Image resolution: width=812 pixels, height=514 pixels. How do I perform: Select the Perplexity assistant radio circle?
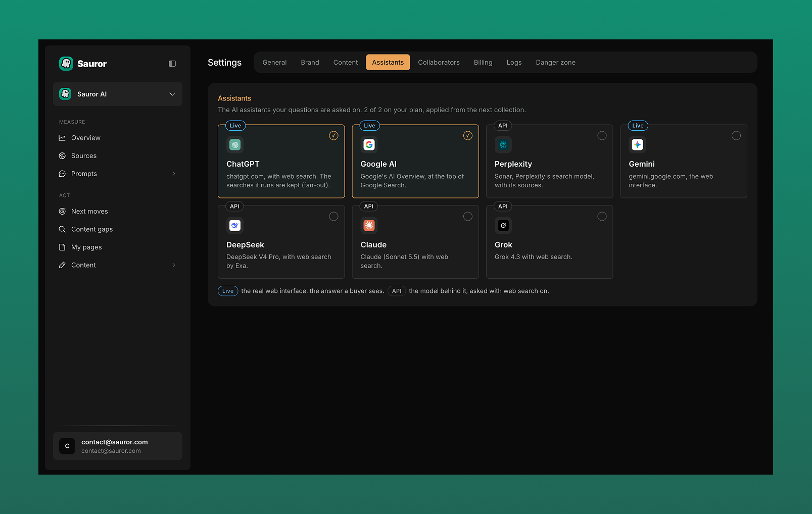pyautogui.click(x=602, y=135)
